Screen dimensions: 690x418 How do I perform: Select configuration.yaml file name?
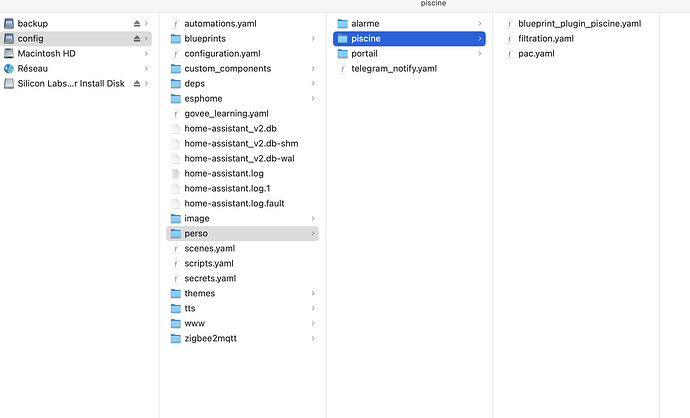click(x=222, y=54)
